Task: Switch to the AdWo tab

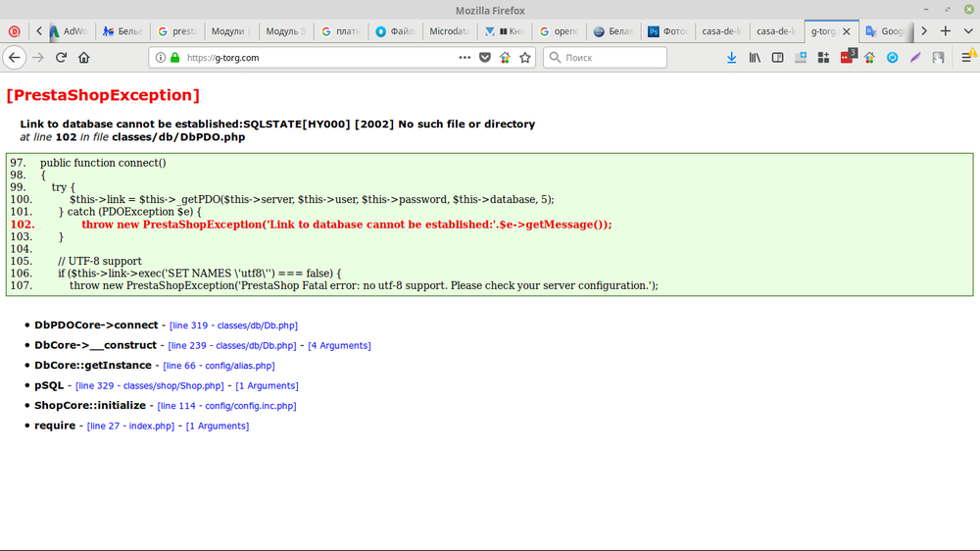Action: pyautogui.click(x=70, y=31)
